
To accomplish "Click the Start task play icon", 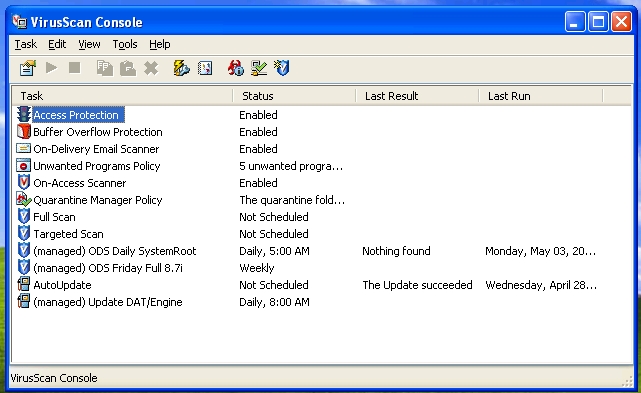I will 52,67.
